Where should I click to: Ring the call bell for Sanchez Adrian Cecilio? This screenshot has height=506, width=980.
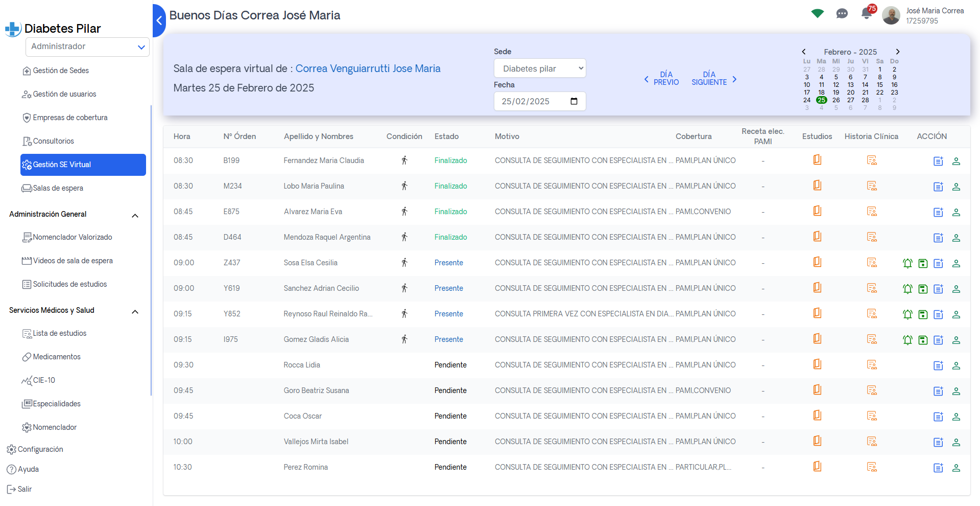[x=907, y=289]
